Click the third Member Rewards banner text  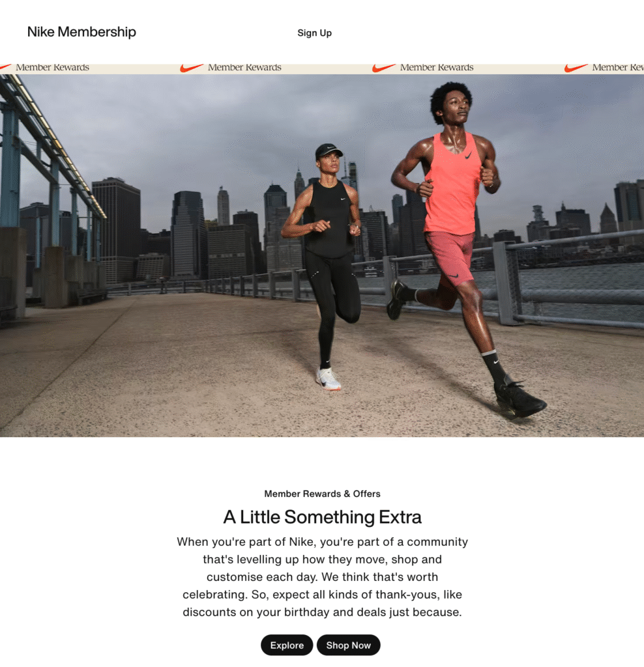point(437,67)
